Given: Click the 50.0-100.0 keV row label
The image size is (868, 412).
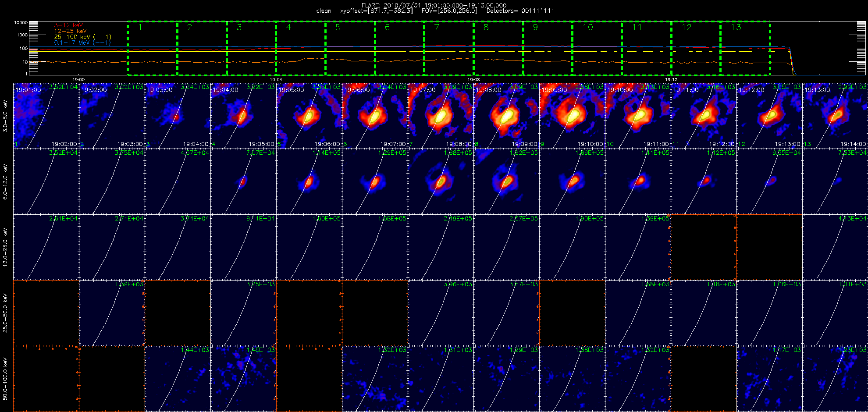Looking at the screenshot, I should click(5, 379).
